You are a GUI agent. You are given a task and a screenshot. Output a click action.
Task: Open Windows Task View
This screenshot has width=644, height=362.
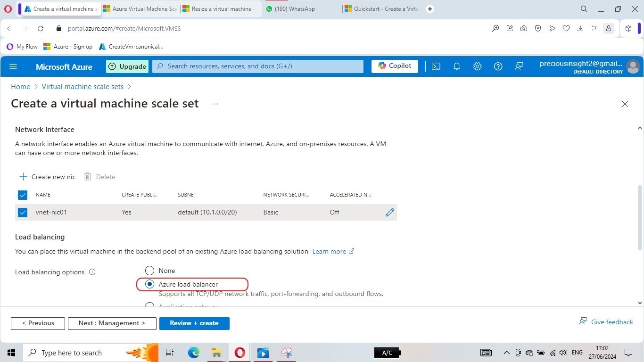tap(170, 353)
